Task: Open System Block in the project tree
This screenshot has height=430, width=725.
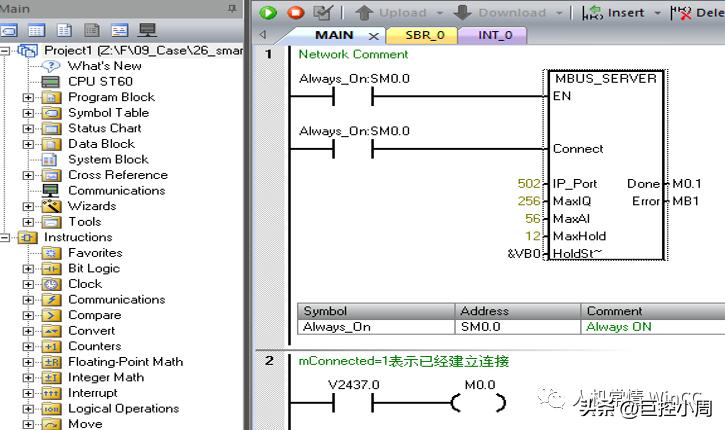Action: point(107,159)
